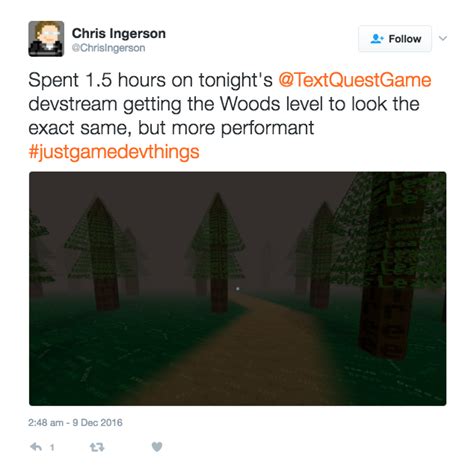Expand the chevron menu beside Follow

[443, 38]
